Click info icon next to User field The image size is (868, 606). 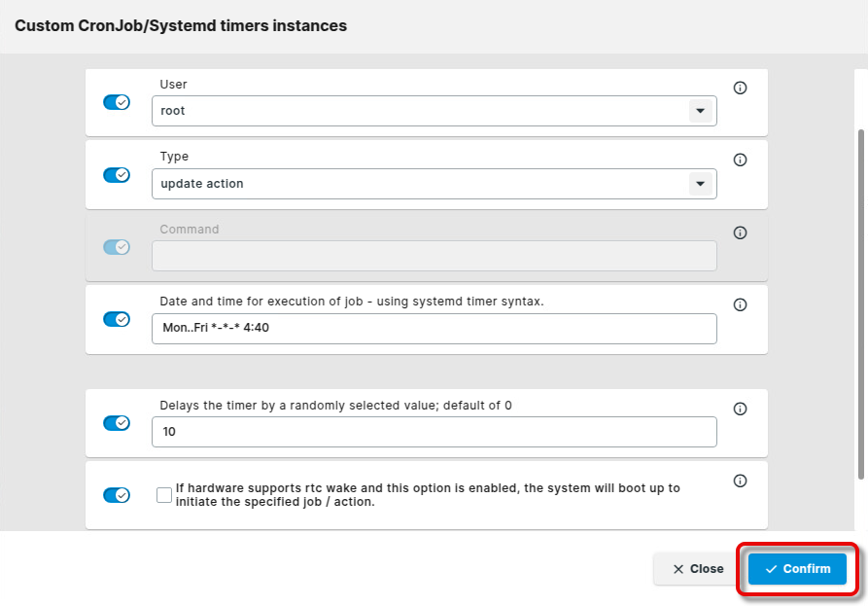click(x=740, y=89)
